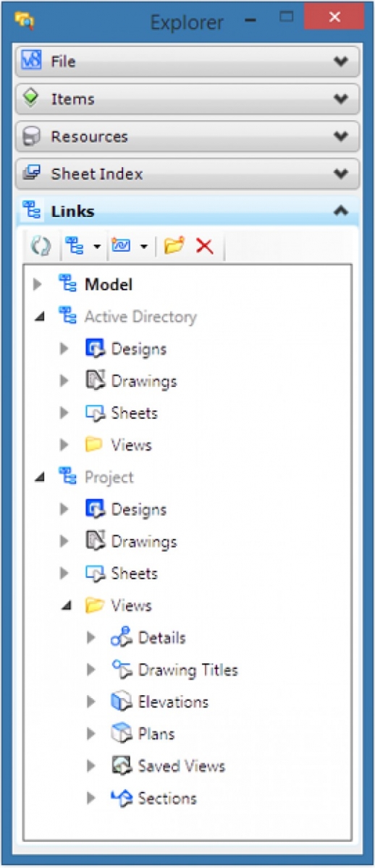Image resolution: width=375 pixels, height=868 pixels.
Task: Click the red X delete icon
Action: (x=205, y=246)
